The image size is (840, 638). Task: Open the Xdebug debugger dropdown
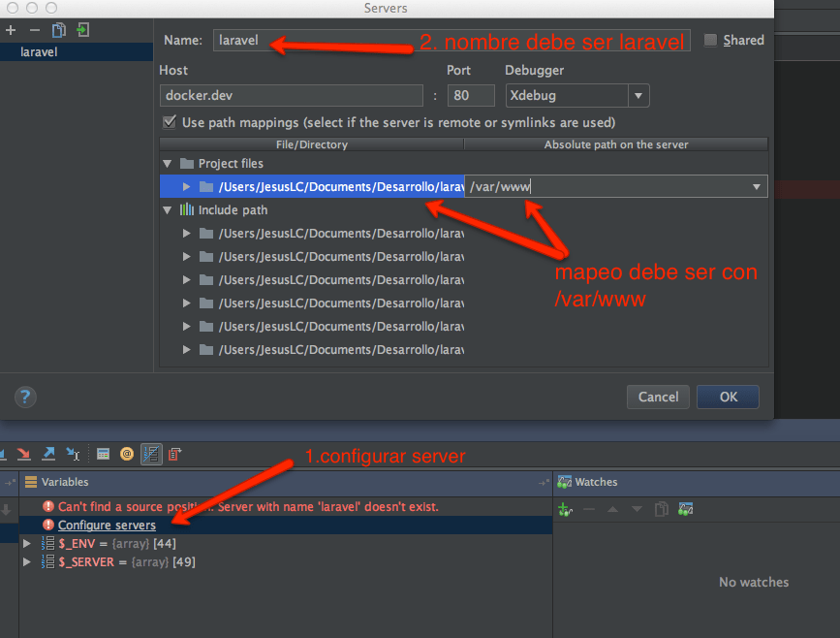638,95
